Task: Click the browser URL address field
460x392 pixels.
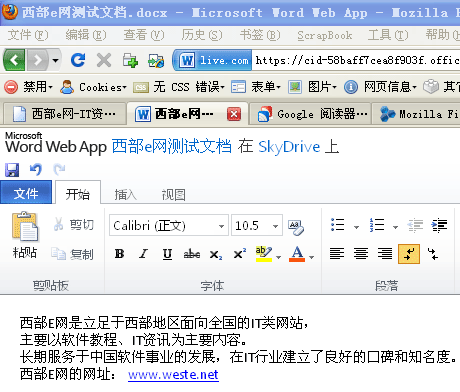Action: (356, 60)
